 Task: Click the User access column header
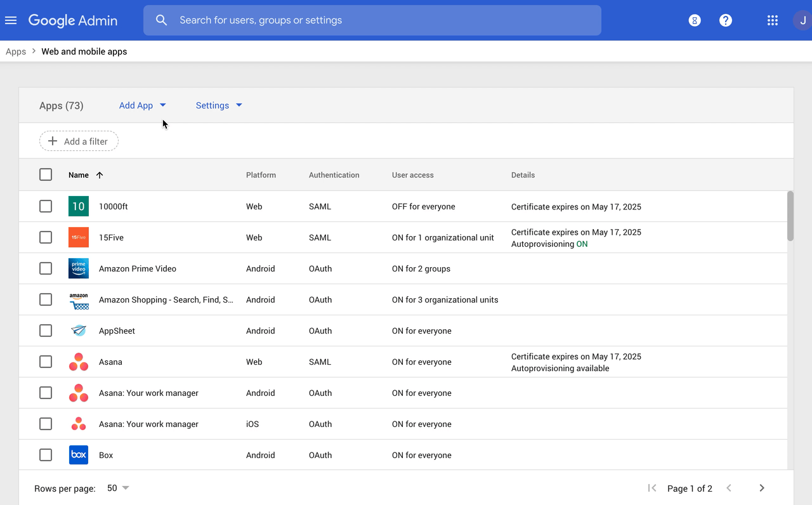(413, 175)
